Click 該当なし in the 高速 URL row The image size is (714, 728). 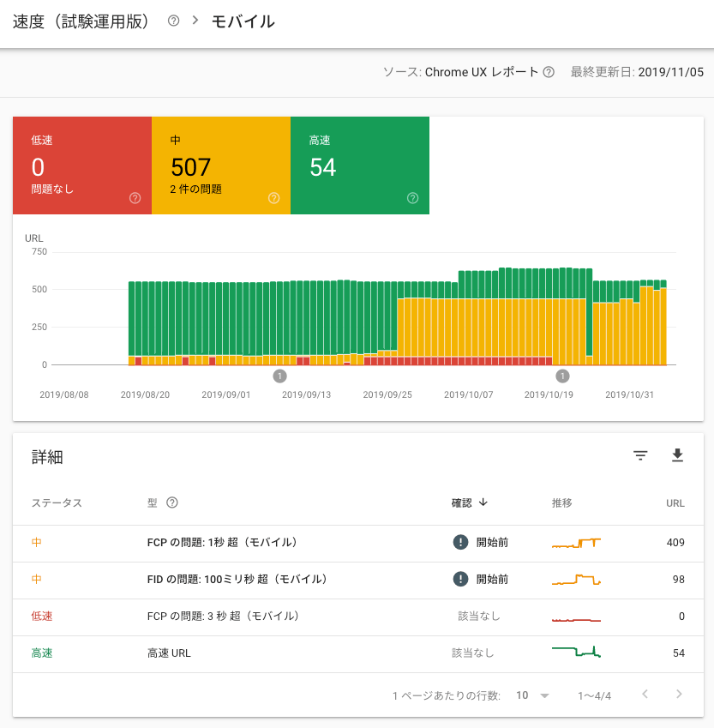coord(473,653)
